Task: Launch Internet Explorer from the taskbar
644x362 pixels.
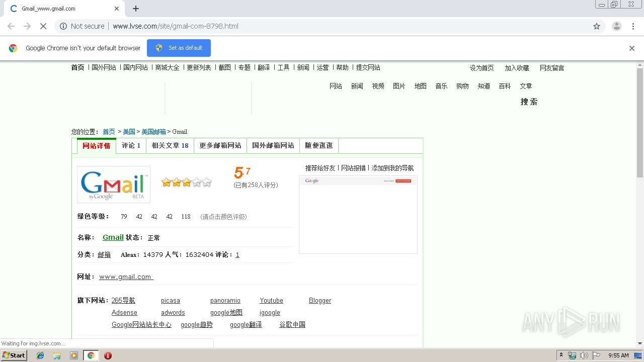Action: (x=40, y=355)
